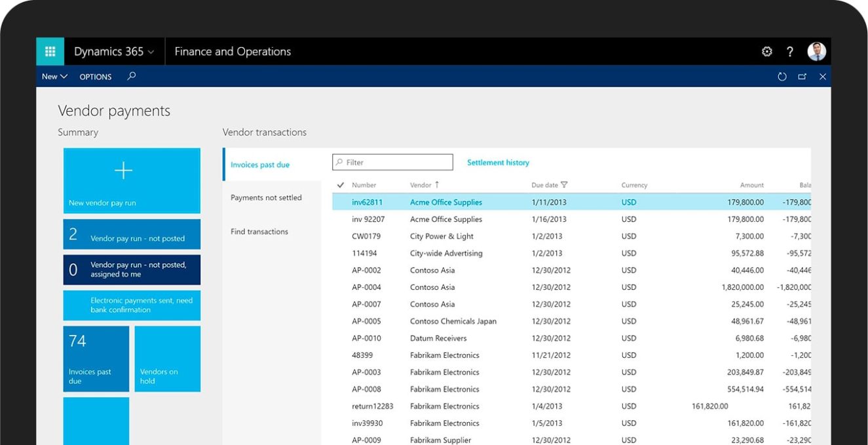Click amount 1,820,000.00
The height and width of the screenshot is (445, 868).
[742, 287]
